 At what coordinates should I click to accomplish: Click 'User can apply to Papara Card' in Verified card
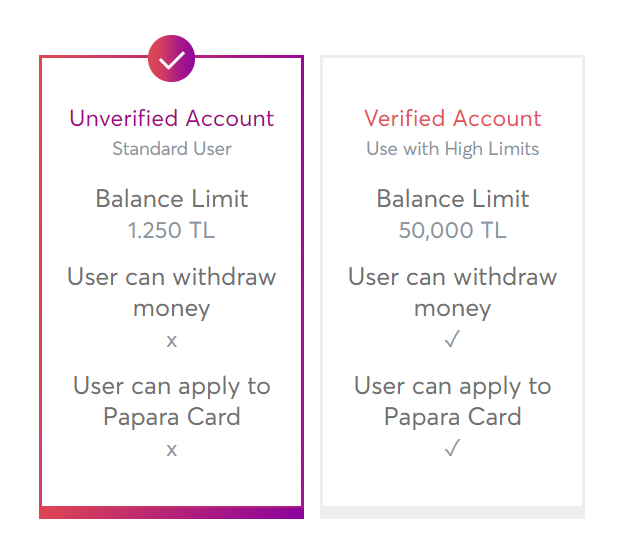452,401
